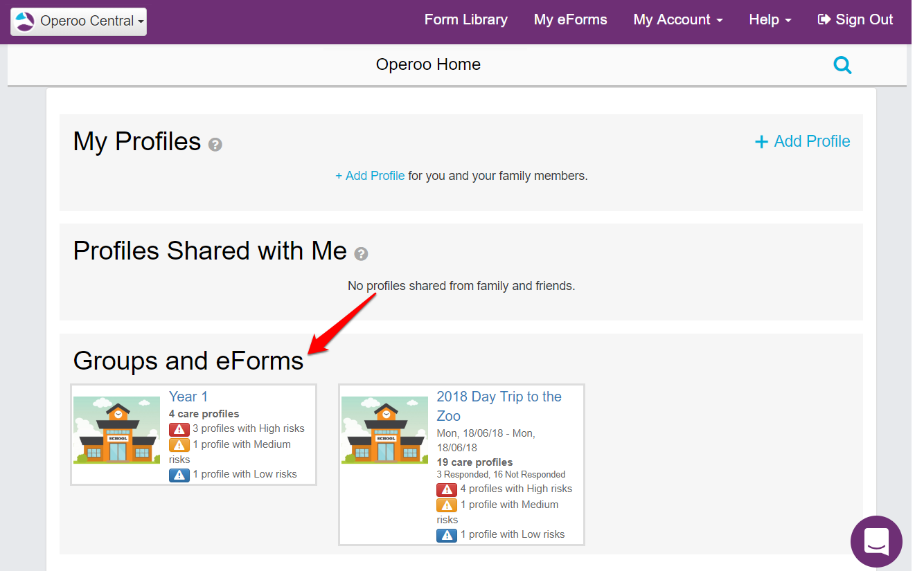Go to My eForms
This screenshot has height=571, width=924.
click(x=571, y=20)
